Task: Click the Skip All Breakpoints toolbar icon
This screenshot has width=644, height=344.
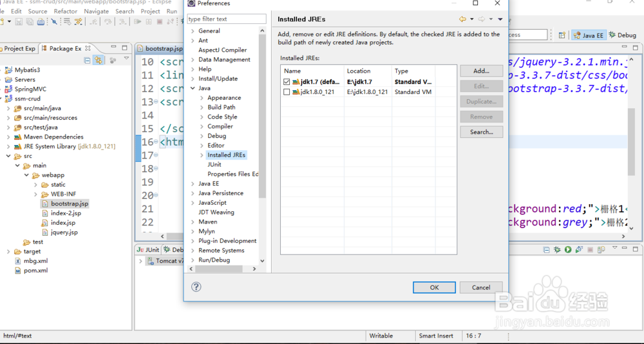Action: click(54, 22)
